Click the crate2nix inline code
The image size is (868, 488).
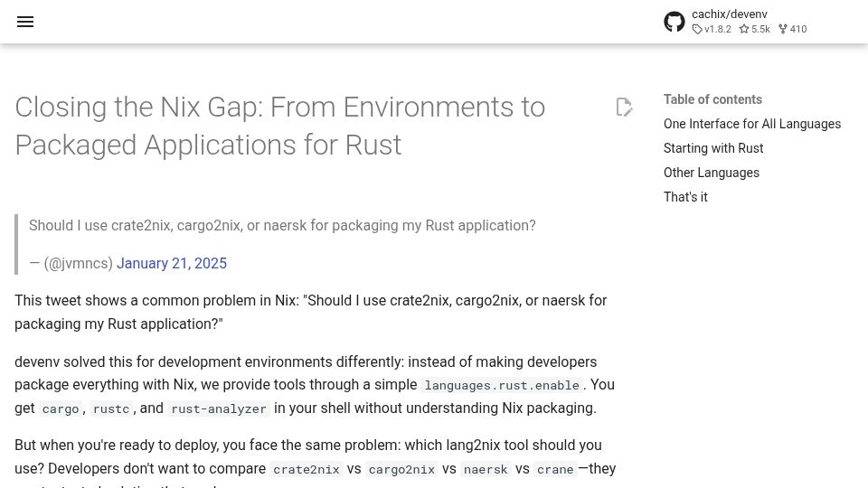307,470
